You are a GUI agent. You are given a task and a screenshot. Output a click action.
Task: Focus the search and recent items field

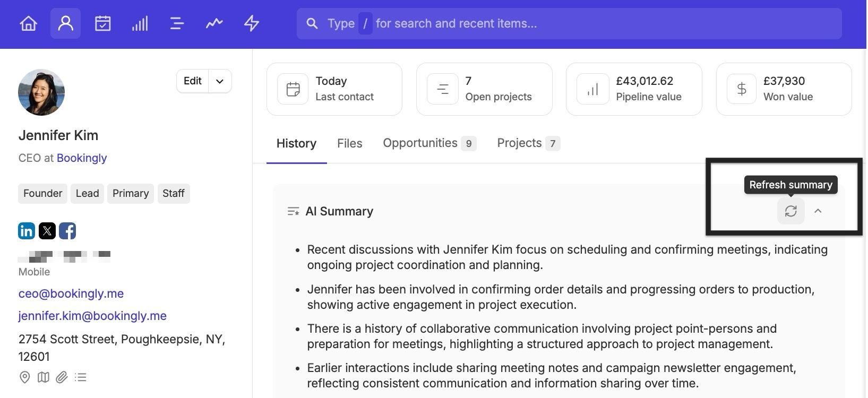pos(568,23)
